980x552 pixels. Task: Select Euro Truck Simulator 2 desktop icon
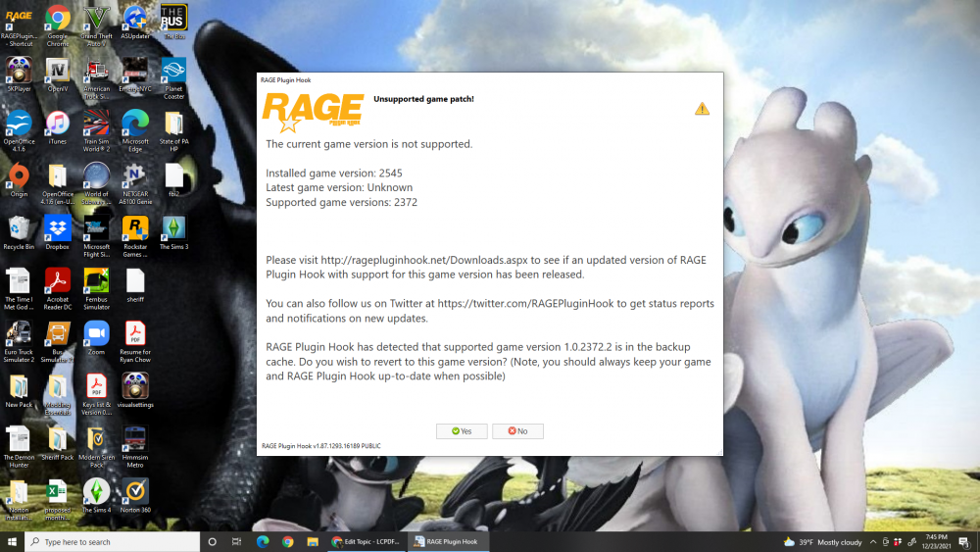(x=19, y=341)
